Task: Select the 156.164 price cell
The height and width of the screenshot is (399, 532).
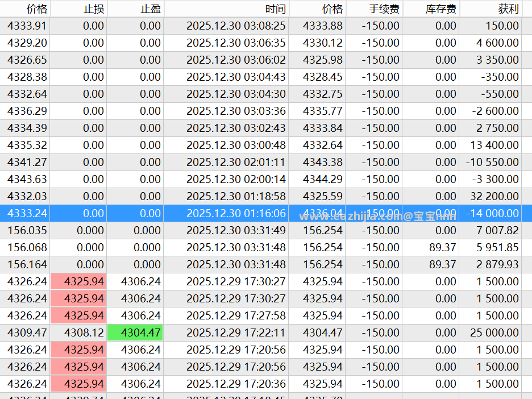Action: coord(27,264)
